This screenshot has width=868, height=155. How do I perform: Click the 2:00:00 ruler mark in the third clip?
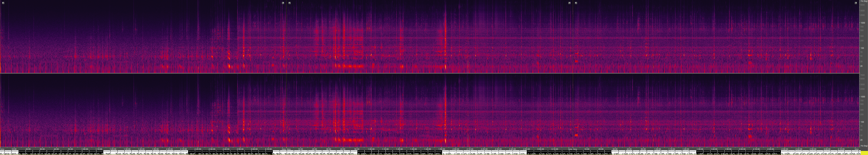(742, 149)
